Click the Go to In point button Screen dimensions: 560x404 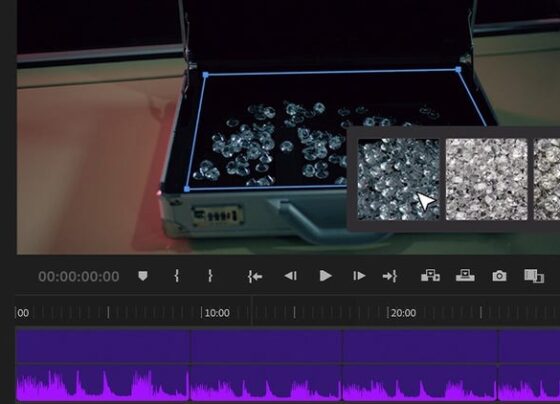point(255,276)
